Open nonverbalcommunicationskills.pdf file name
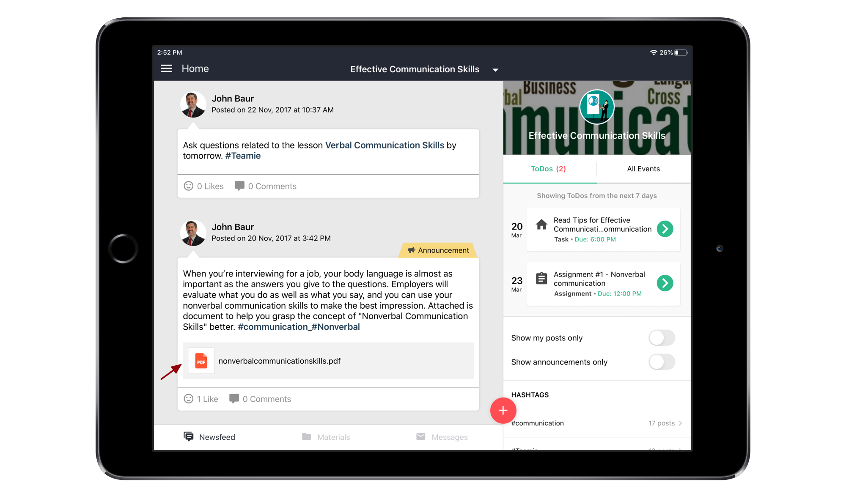Screen dimensions: 846x504 (279, 361)
